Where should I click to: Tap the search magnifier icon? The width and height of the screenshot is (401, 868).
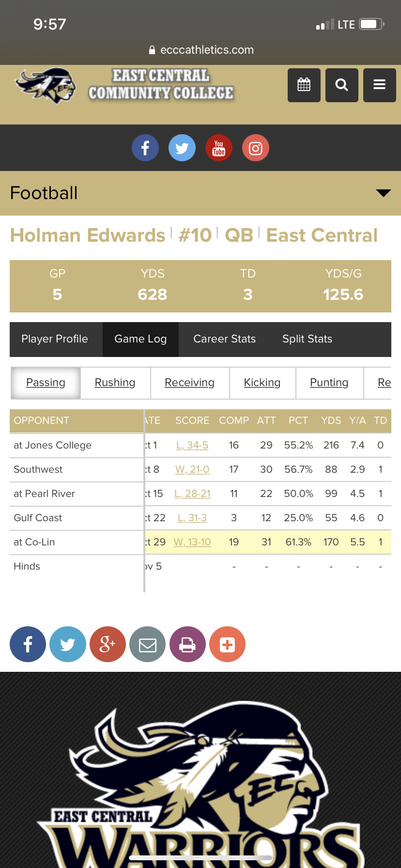pos(341,85)
